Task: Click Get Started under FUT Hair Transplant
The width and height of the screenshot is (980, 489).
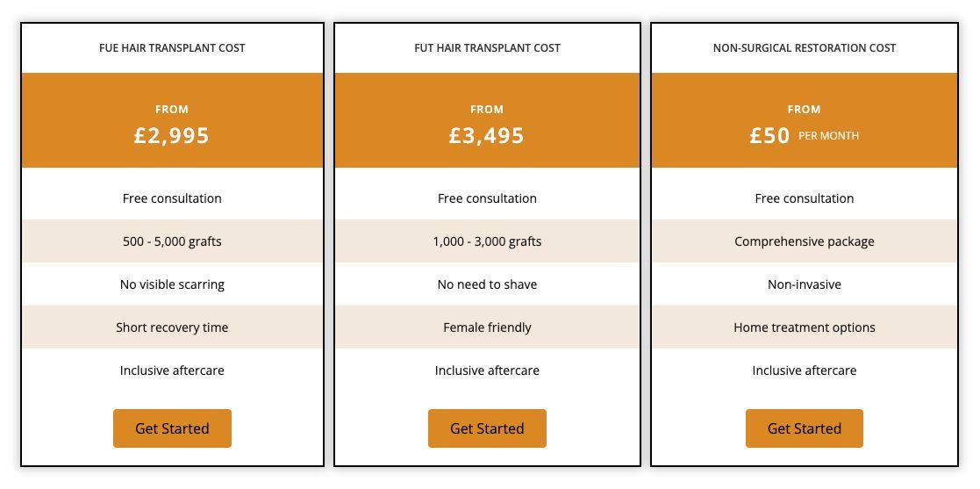Action: tap(487, 428)
